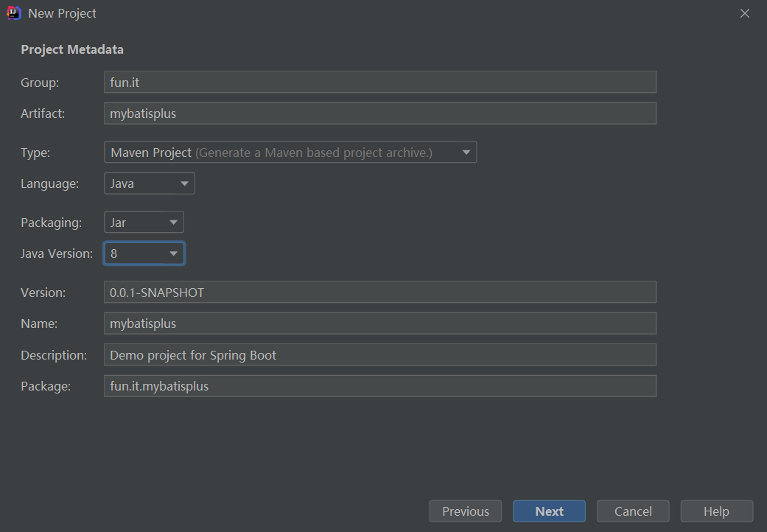
Task: Click the 'Description:' label text
Action: [x=54, y=355]
